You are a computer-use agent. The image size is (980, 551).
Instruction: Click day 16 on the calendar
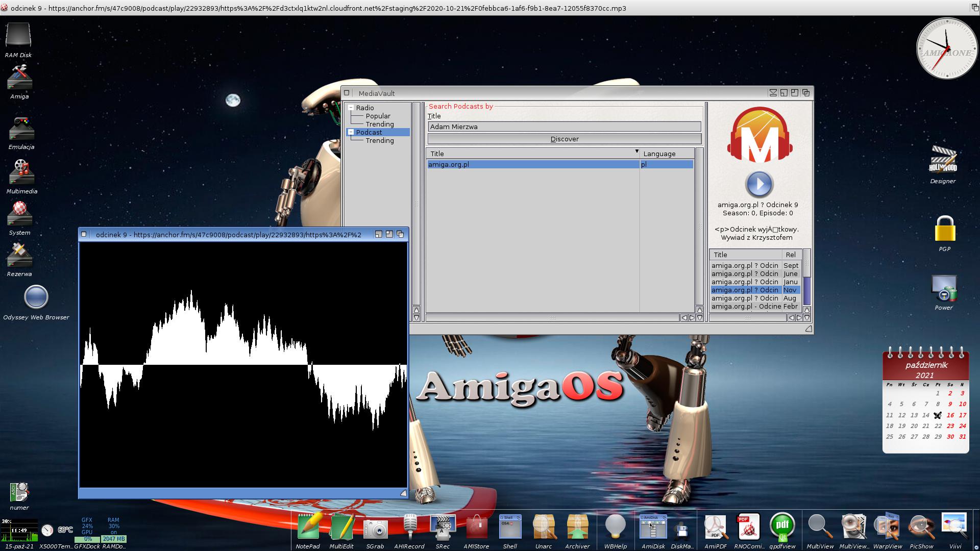[x=950, y=415]
